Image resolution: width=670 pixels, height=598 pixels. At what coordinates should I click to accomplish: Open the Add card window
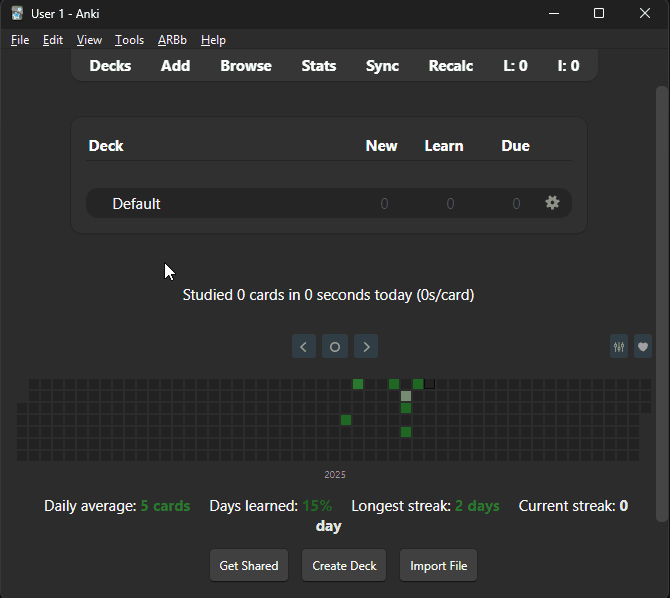[176, 66]
